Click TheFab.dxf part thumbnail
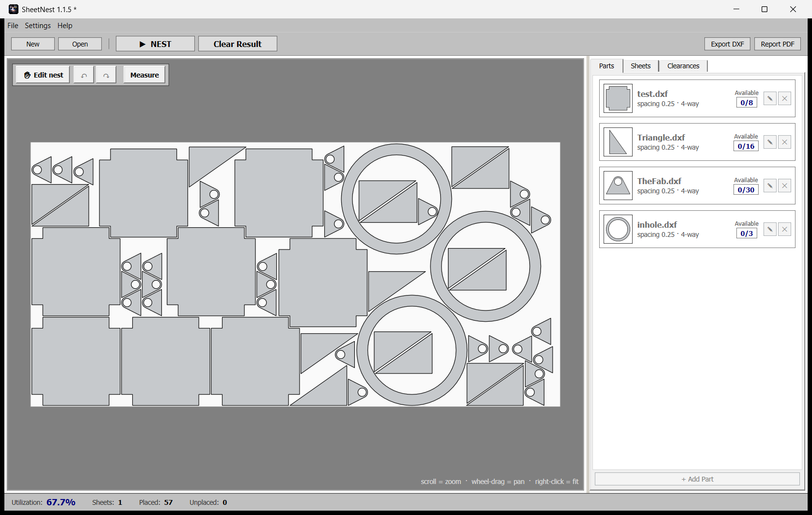The image size is (812, 515). 618,186
